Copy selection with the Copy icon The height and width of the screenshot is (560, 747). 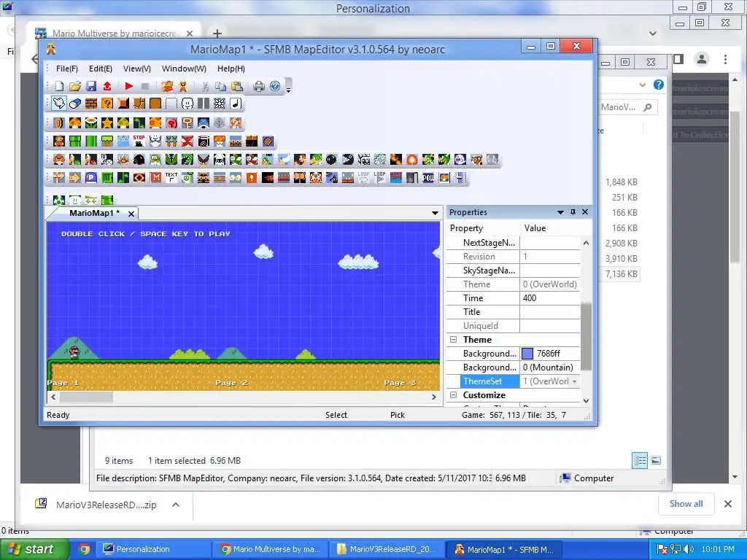tap(220, 86)
